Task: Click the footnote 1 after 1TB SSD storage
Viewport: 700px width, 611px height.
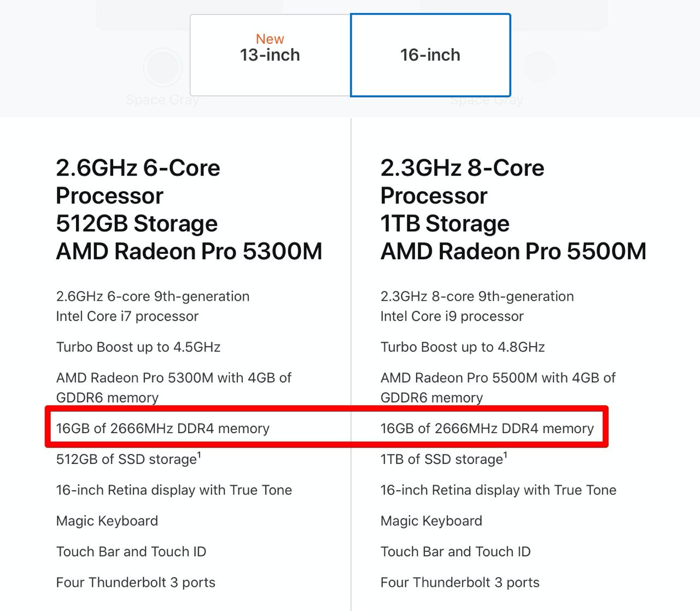Action: click(505, 455)
